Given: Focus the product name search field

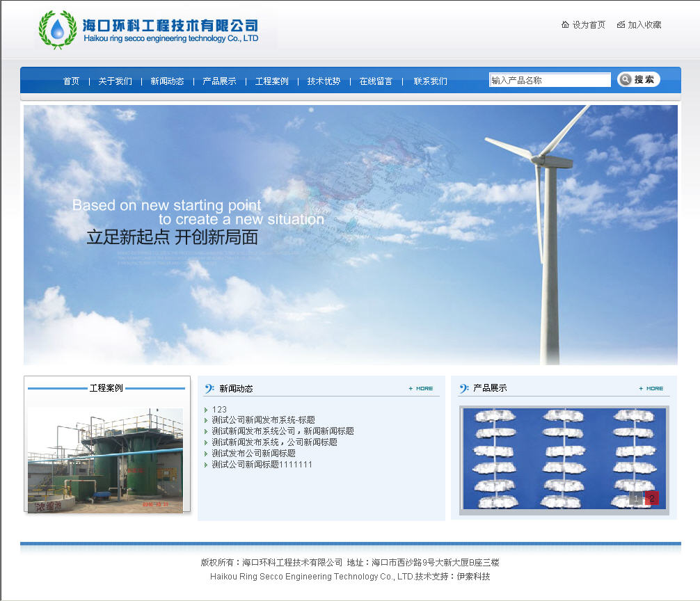Looking at the screenshot, I should [550, 80].
